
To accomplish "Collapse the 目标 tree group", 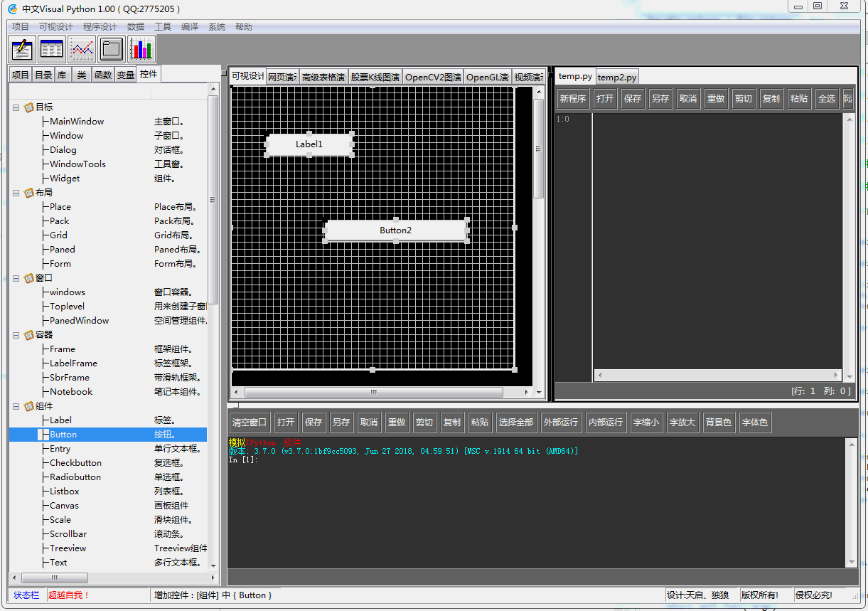I will 16,107.
